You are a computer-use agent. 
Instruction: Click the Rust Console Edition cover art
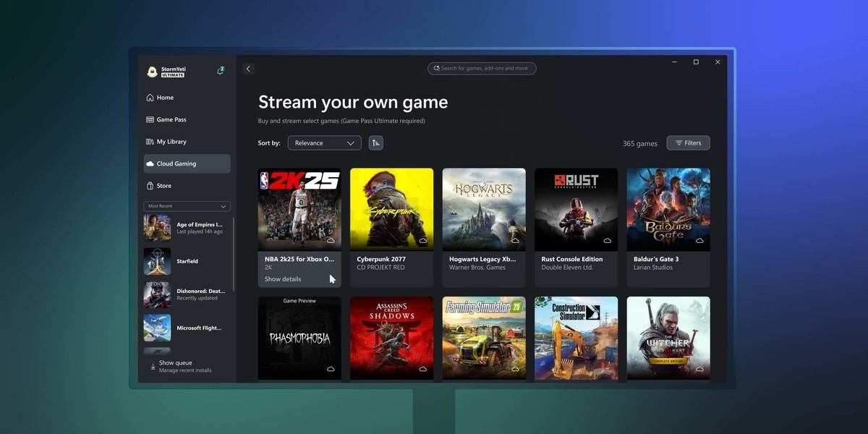pyautogui.click(x=576, y=210)
